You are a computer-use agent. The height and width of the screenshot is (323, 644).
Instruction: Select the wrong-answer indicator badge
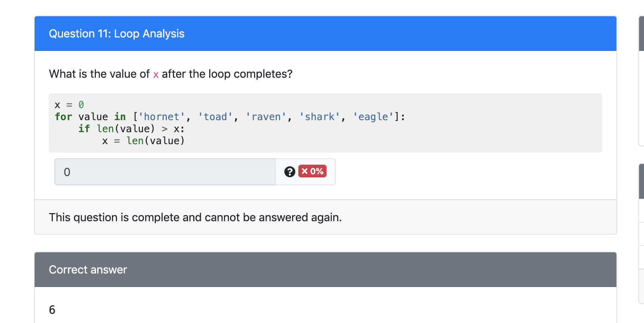(x=312, y=171)
